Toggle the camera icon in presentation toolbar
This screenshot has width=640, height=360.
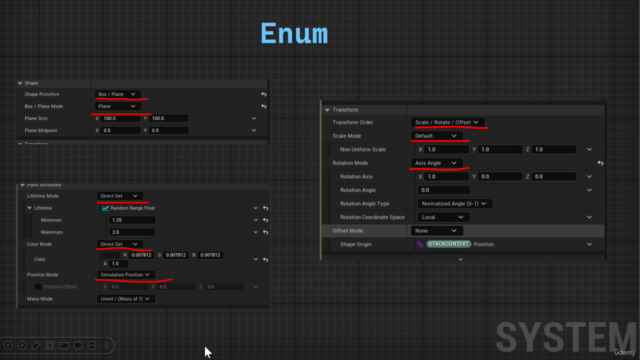pos(64,345)
